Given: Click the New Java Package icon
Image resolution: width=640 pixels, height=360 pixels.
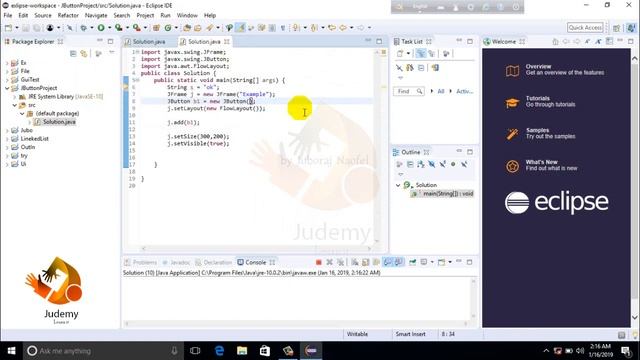Looking at the screenshot, I should [x=156, y=28].
